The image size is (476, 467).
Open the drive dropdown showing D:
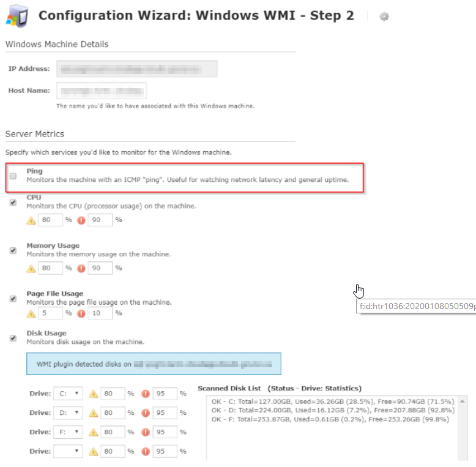click(68, 413)
